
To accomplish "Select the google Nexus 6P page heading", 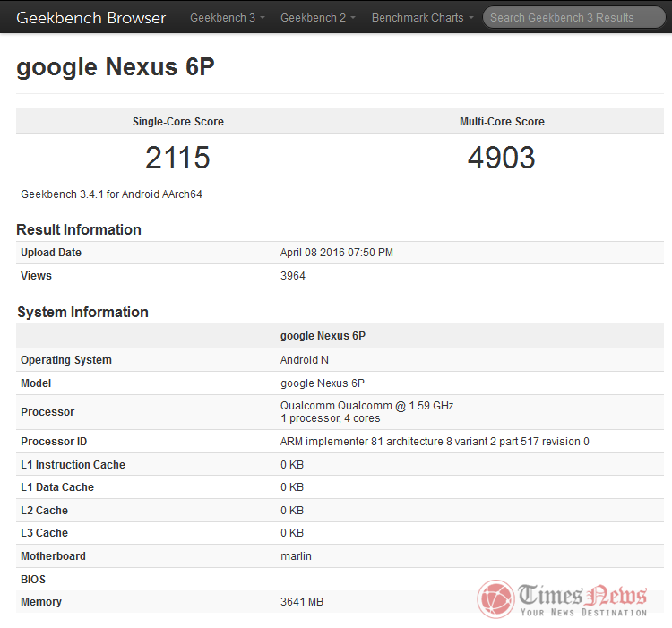I will tap(116, 67).
